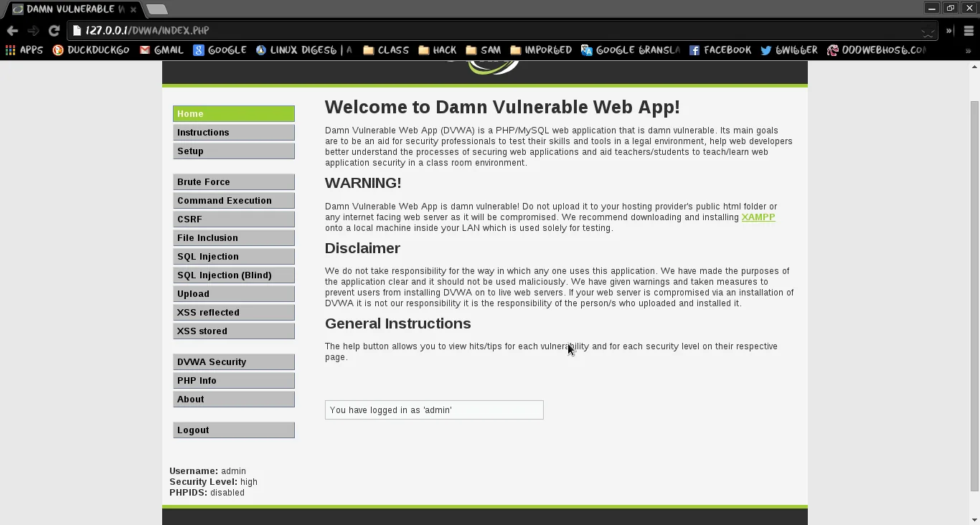The image size is (980, 525).
Task: Click the scrollbar up arrow
Action: click(974, 67)
